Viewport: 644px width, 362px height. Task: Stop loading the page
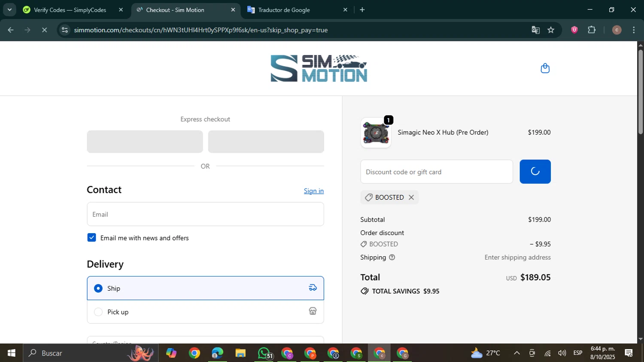coord(44,30)
